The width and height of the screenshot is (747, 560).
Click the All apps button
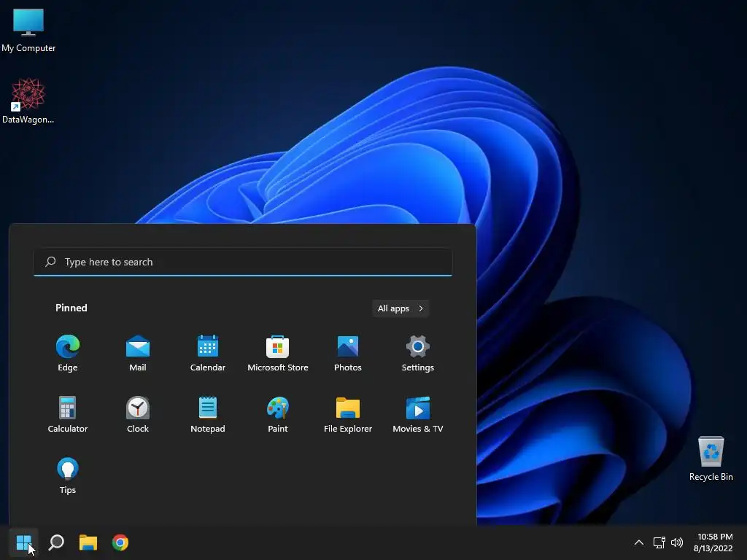coord(400,308)
